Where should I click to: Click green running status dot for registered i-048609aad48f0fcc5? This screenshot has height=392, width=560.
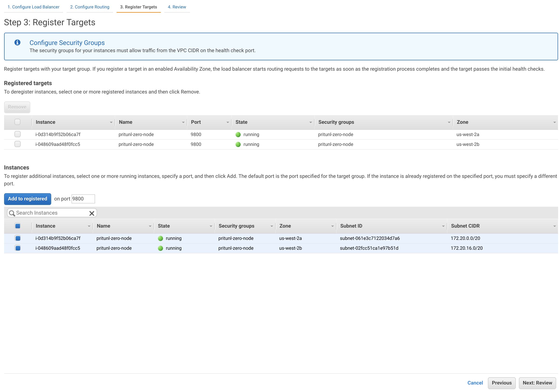(x=238, y=144)
